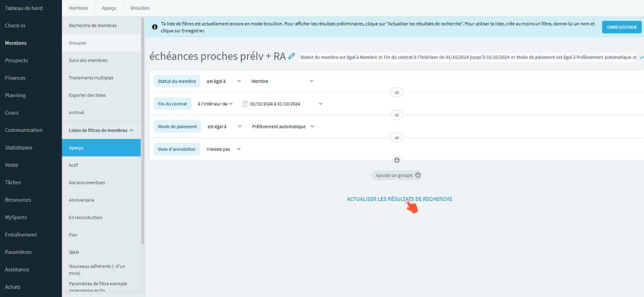Click the Brouillon breadcrumb
The height and width of the screenshot is (297, 644).
[140, 8]
